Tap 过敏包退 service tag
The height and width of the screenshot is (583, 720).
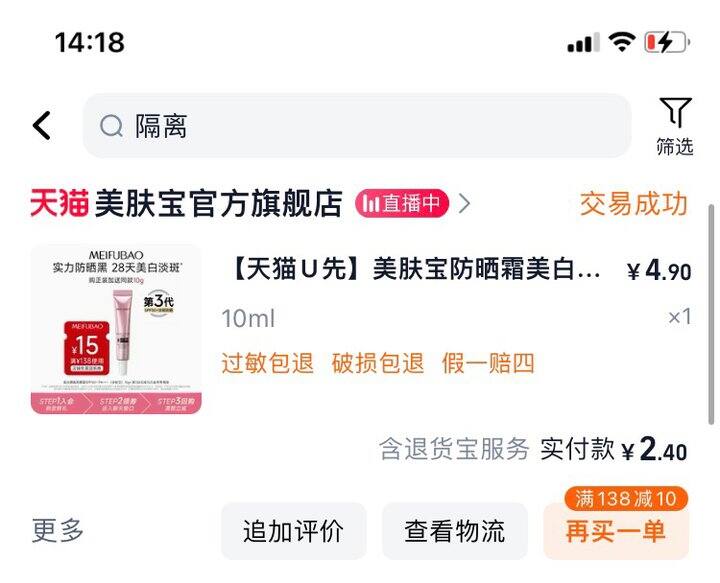[x=267, y=363]
